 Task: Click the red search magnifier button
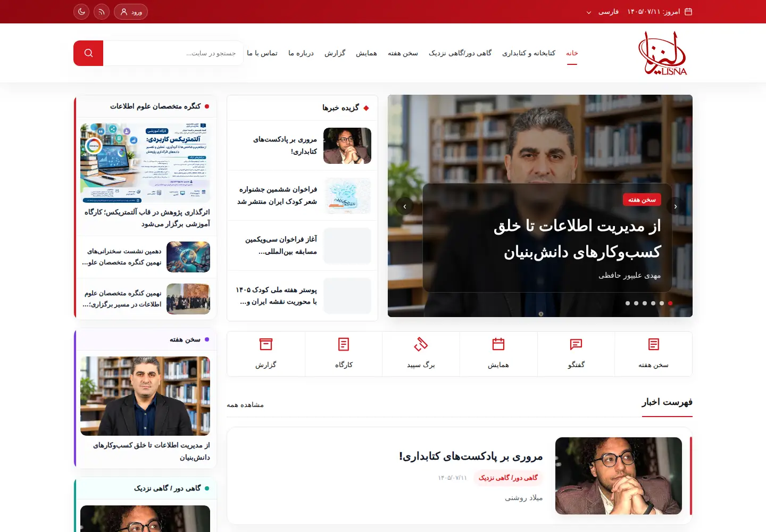point(88,53)
